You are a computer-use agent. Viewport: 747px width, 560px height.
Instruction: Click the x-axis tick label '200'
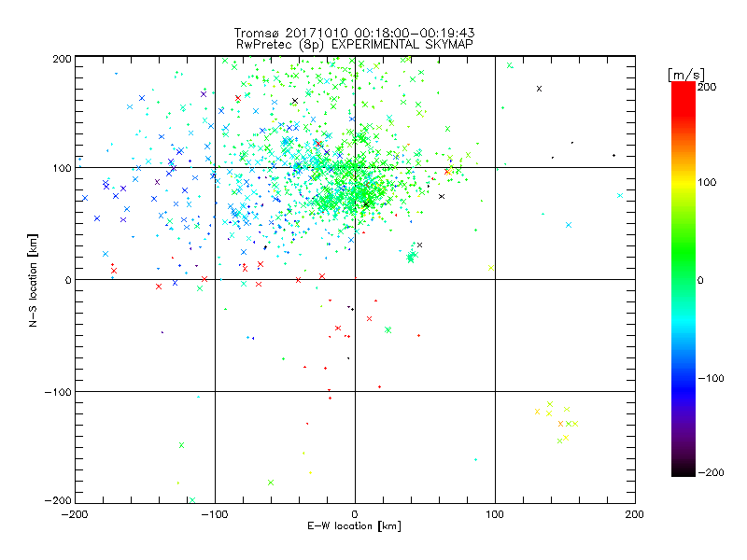click(x=635, y=514)
